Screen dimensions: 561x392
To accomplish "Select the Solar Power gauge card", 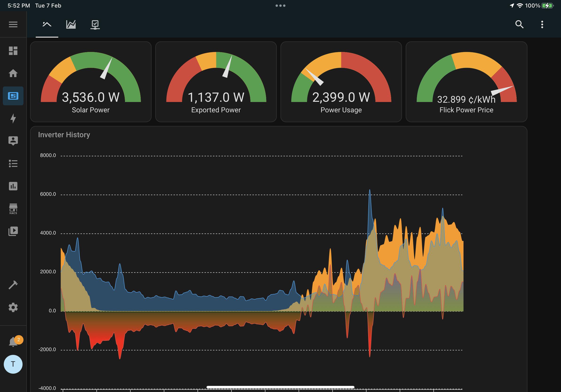I will pyautogui.click(x=90, y=82).
